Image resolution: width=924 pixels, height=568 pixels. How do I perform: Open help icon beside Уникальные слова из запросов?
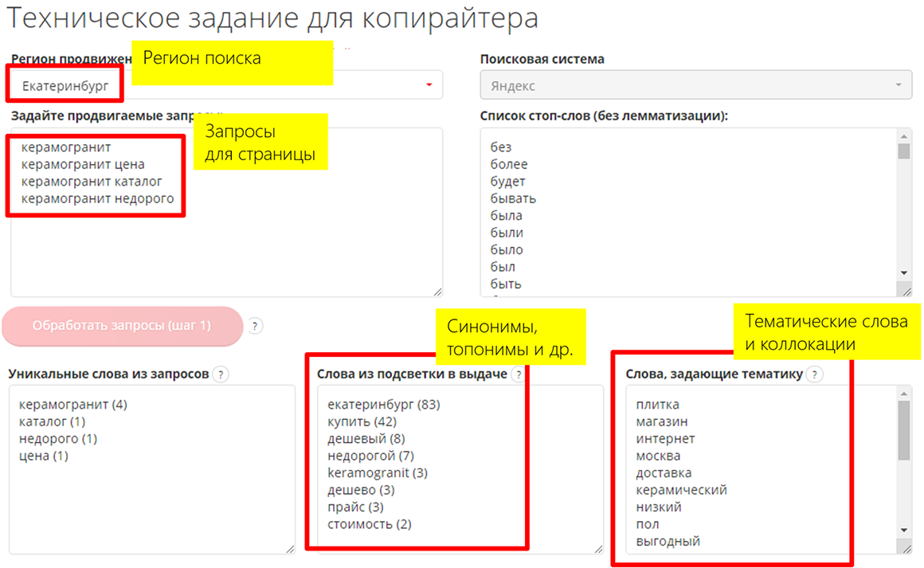click(221, 374)
